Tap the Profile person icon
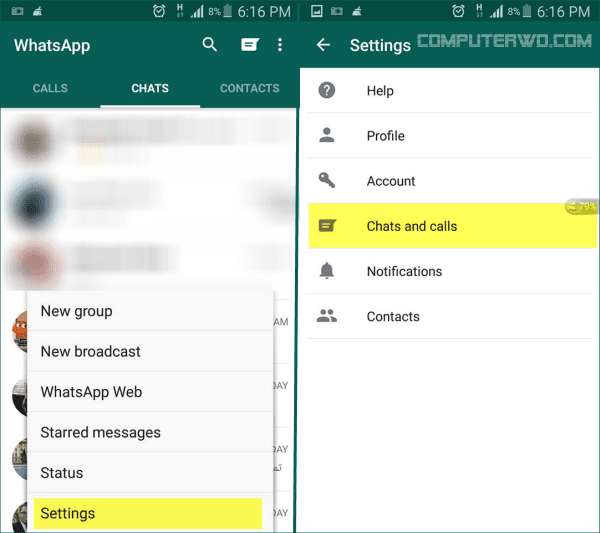Image resolution: width=600 pixels, height=533 pixels. (x=327, y=135)
